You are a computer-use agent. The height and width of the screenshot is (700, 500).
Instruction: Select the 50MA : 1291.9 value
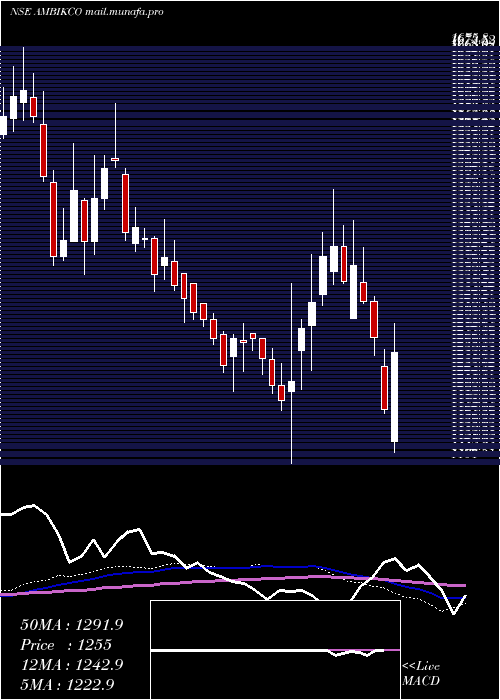click(x=72, y=625)
